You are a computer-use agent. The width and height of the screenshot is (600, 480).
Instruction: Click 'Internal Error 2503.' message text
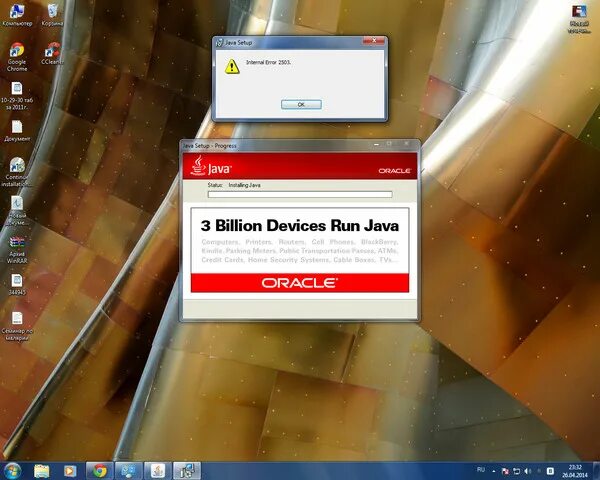(x=268, y=62)
